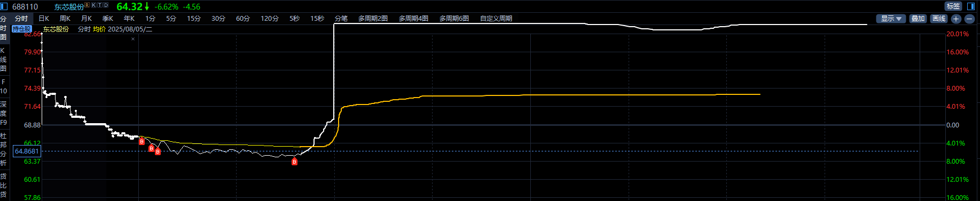
Task: Open the 分笔 tick view
Action: click(x=341, y=19)
